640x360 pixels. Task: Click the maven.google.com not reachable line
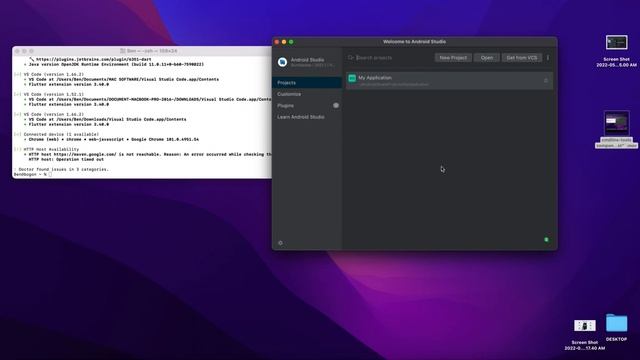148,154
